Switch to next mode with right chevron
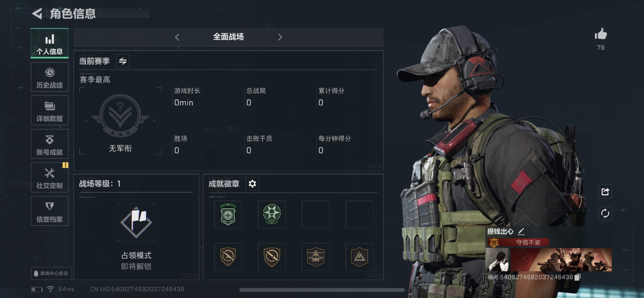The height and width of the screenshot is (298, 644). click(x=280, y=37)
